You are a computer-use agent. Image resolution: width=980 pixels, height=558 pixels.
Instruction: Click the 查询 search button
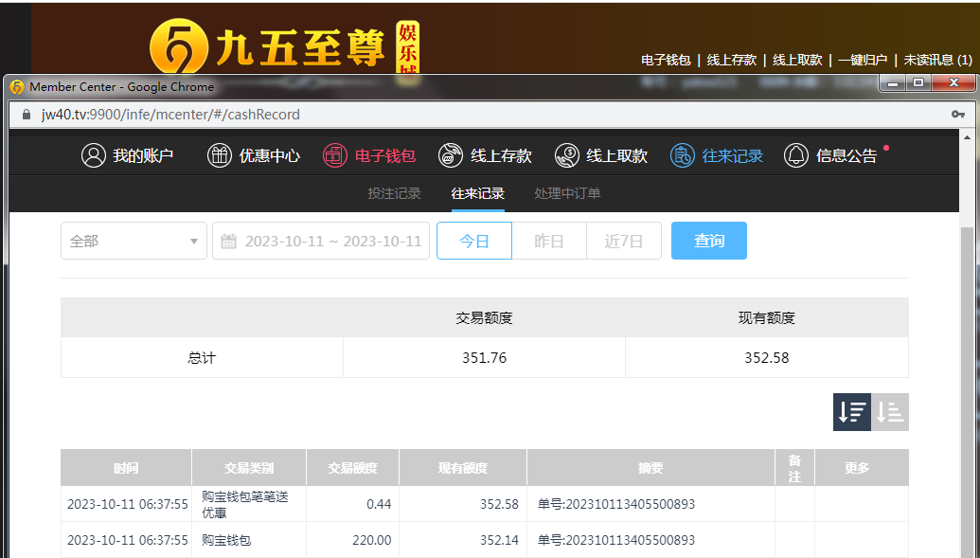pos(709,241)
